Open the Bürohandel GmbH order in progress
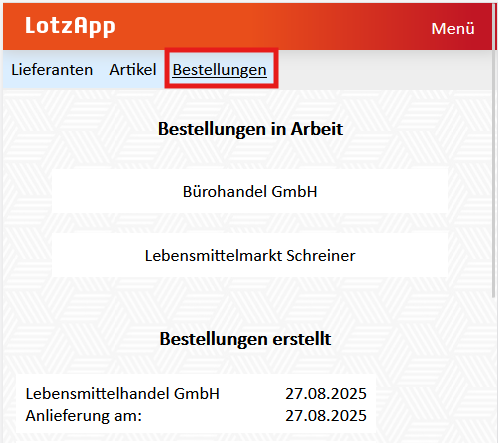This screenshot has width=498, height=443. click(x=250, y=191)
